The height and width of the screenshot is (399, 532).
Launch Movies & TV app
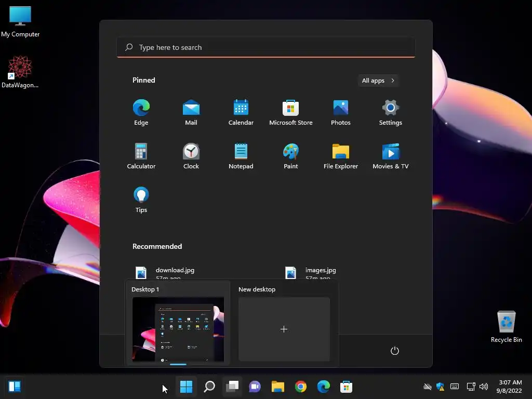(391, 156)
